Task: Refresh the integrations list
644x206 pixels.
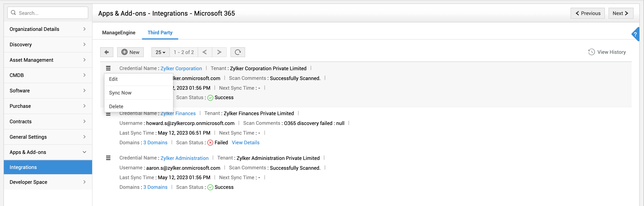Action: point(237,52)
